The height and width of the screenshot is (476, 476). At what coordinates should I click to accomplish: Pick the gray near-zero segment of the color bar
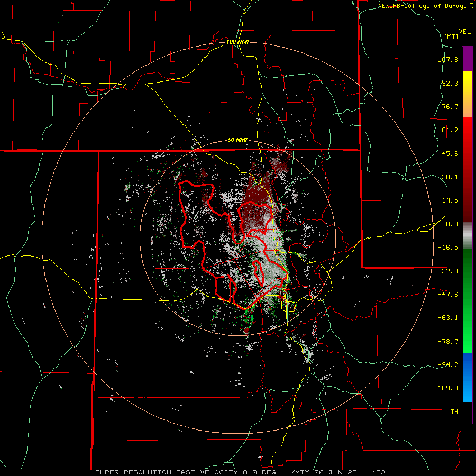coord(467,234)
